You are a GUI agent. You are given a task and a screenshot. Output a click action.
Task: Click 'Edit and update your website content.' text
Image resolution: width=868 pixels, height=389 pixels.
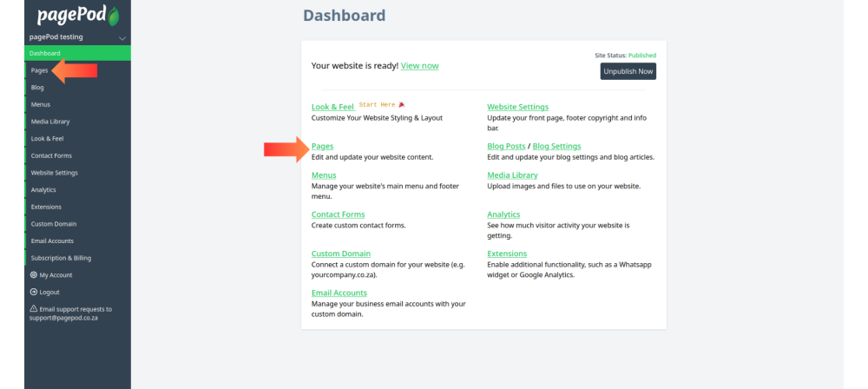click(x=372, y=157)
